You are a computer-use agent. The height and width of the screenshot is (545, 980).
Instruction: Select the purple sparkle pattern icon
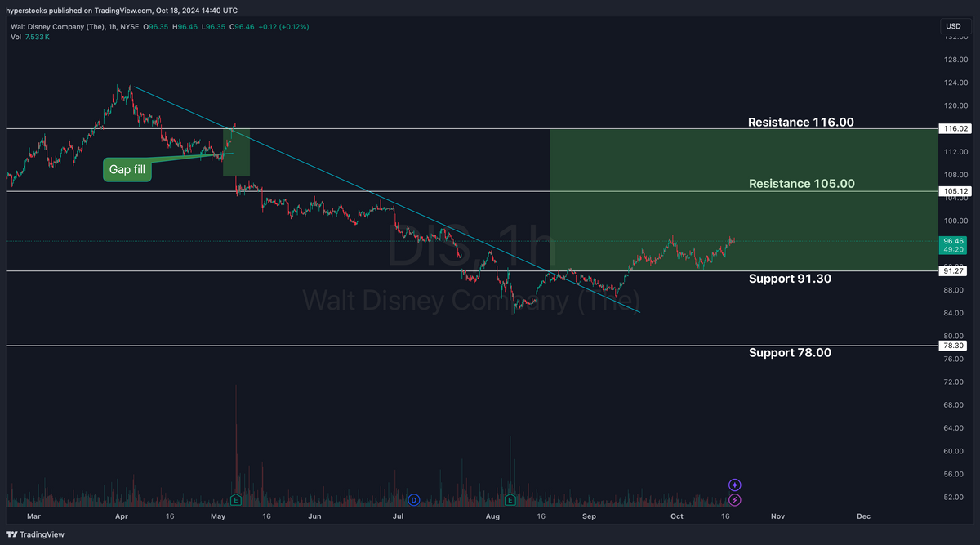734,485
